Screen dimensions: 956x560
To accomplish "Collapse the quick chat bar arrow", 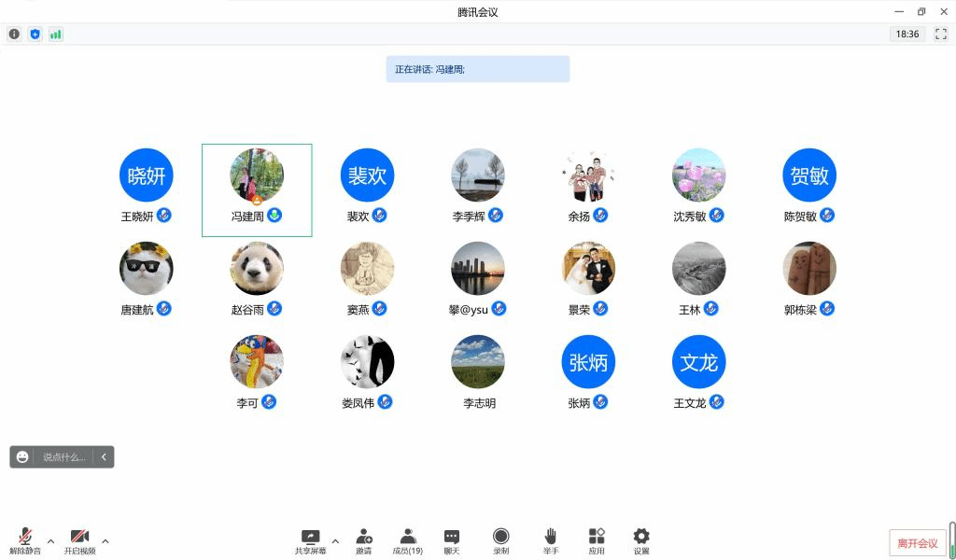I will click(104, 457).
